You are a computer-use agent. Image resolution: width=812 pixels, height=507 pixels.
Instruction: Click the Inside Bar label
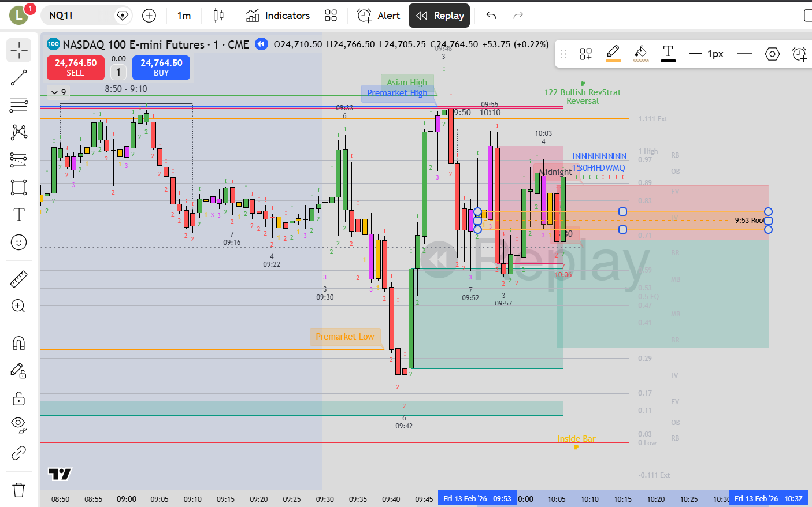coord(576,439)
